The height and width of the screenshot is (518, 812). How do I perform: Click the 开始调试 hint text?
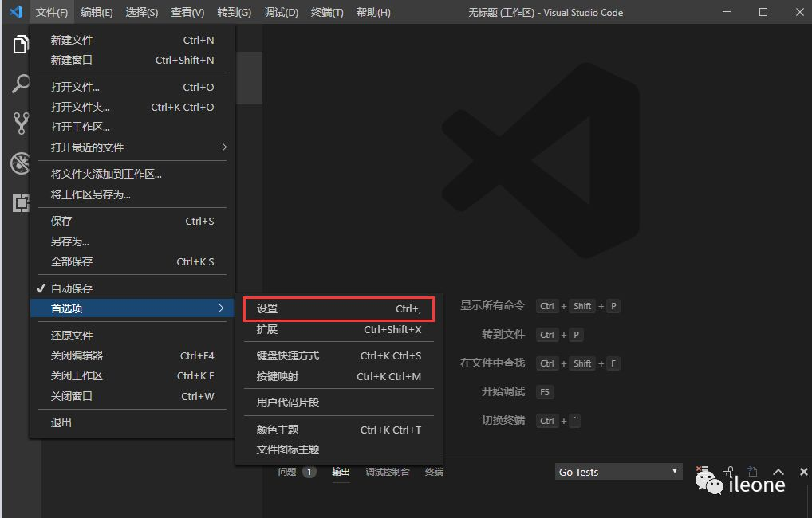pyautogui.click(x=503, y=391)
